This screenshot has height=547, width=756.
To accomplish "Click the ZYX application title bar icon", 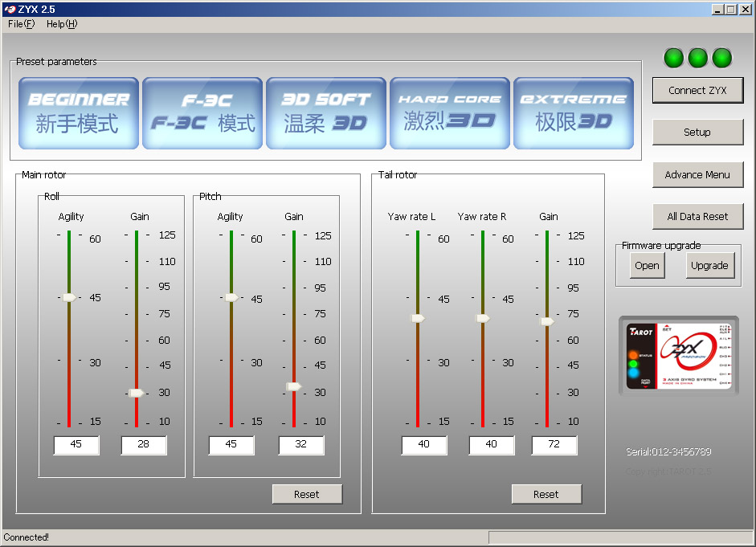I will 9,10.
